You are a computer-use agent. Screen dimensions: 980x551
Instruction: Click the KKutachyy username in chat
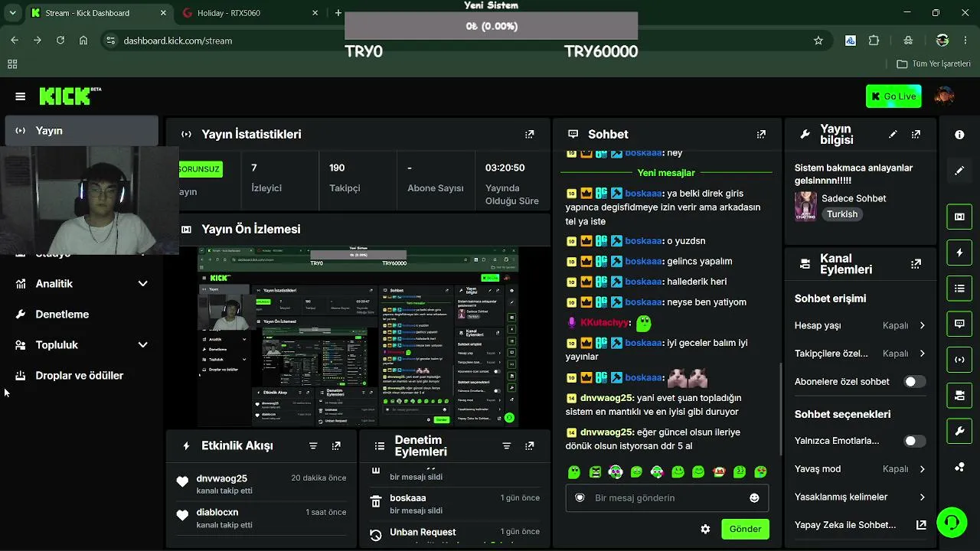[605, 323]
